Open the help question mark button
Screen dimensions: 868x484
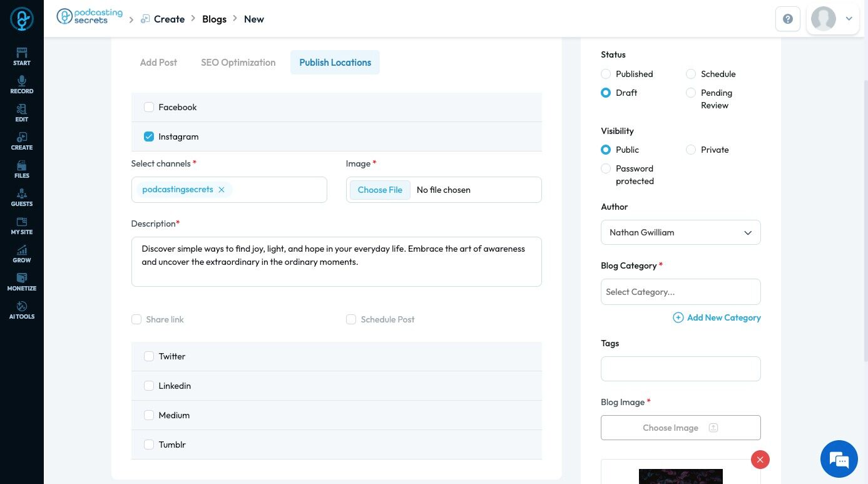(788, 19)
